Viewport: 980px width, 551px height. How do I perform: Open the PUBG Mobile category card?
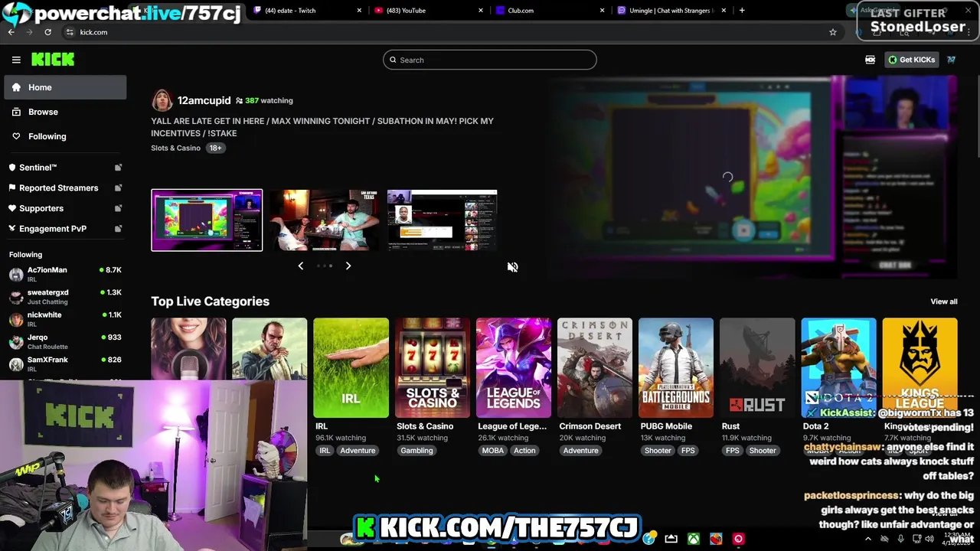tap(676, 368)
